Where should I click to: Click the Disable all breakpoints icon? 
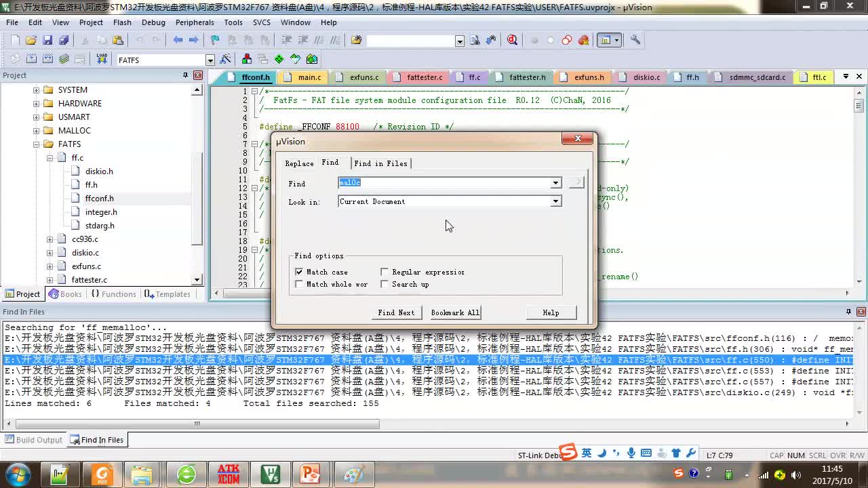[567, 40]
